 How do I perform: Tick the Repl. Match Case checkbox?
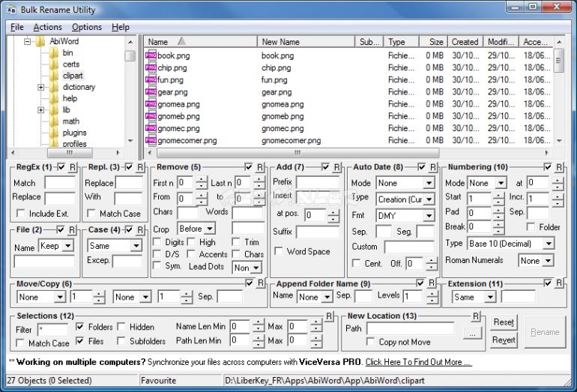pos(91,213)
